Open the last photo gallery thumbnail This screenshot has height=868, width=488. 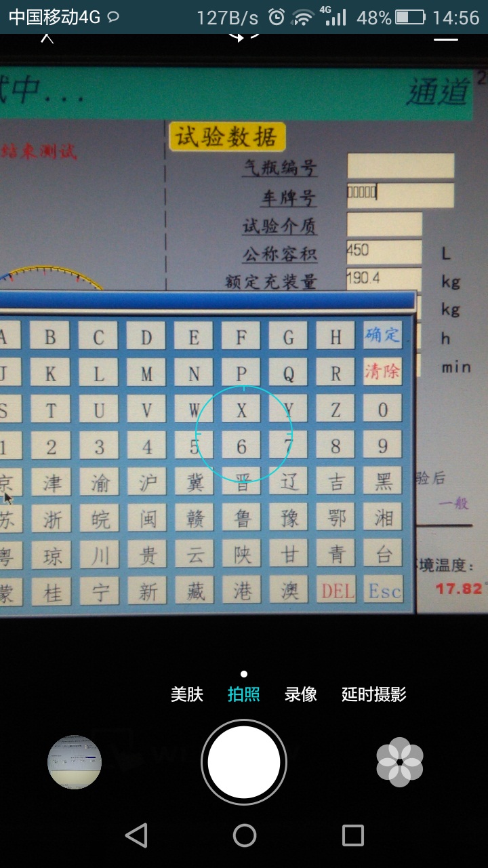(x=75, y=762)
